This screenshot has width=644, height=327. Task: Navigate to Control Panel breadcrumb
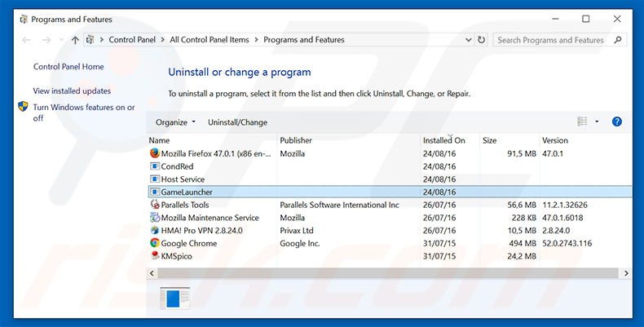coord(132,40)
